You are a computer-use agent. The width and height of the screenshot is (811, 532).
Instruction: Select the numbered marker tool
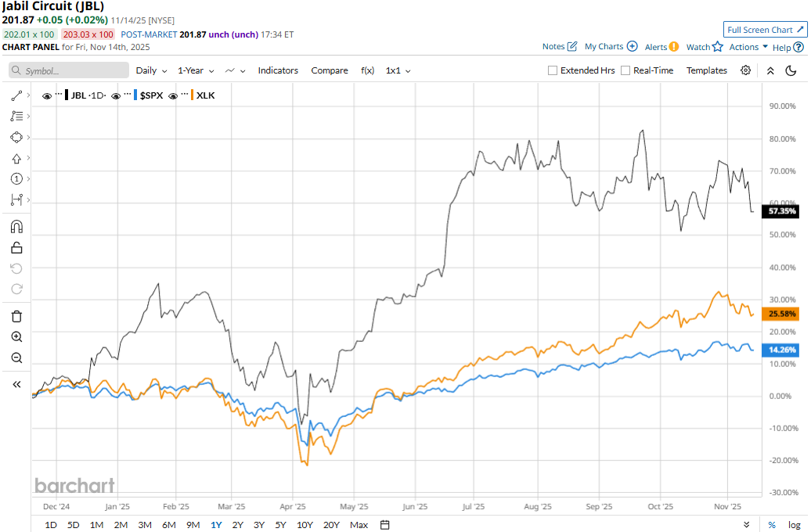click(x=16, y=179)
